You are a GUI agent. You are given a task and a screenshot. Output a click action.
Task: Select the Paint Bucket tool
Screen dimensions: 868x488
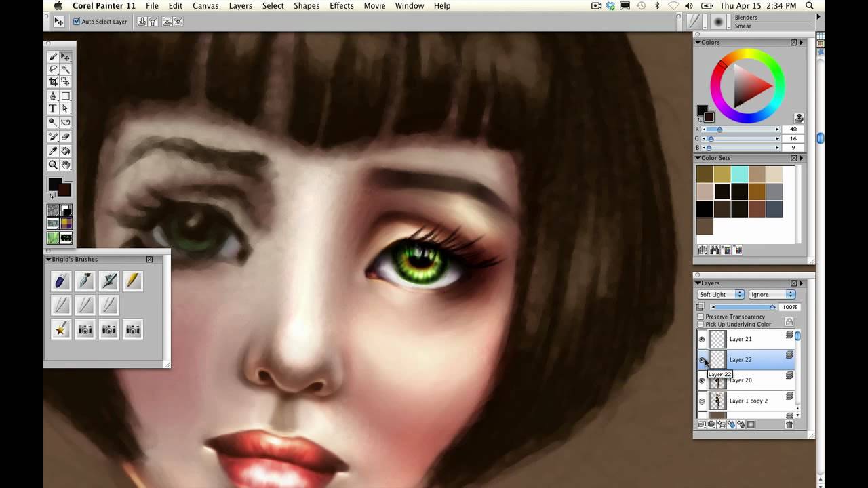coord(66,150)
